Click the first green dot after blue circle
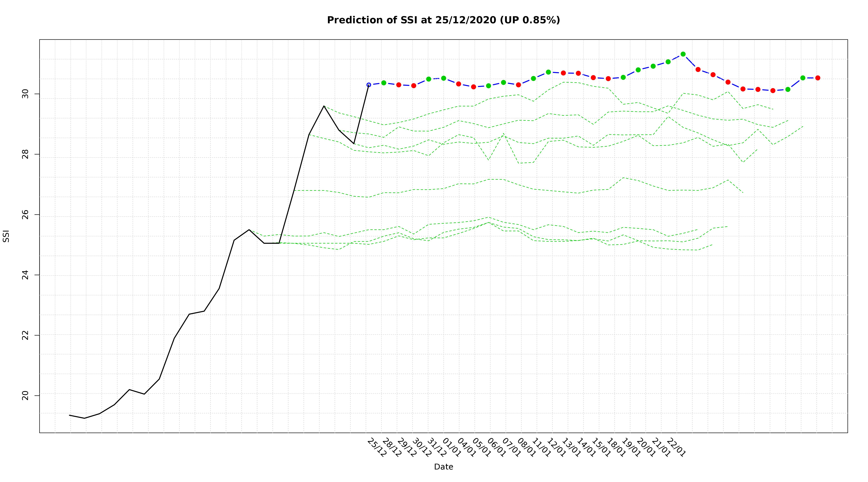The width and height of the screenshot is (868, 482). [384, 83]
